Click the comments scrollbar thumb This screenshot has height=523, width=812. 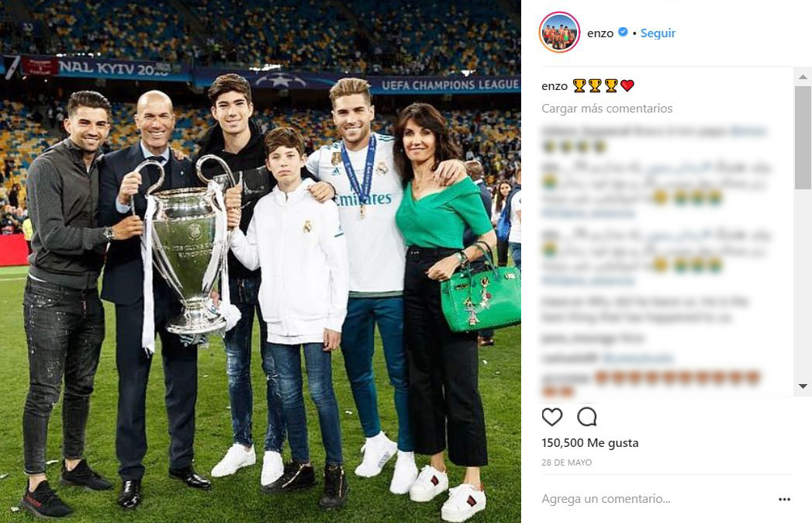coord(803,137)
